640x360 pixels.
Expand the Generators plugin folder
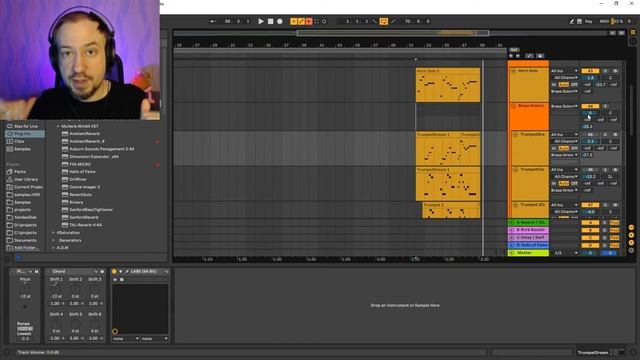click(x=53, y=240)
